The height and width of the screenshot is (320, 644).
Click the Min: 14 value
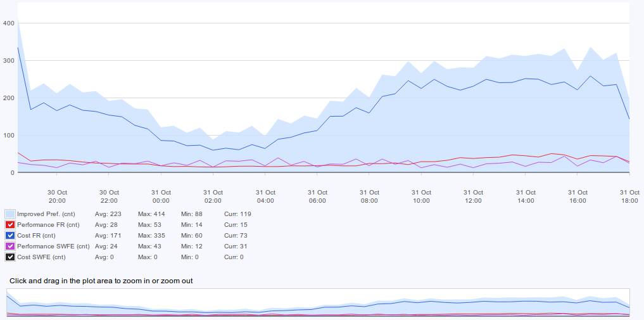click(x=191, y=225)
